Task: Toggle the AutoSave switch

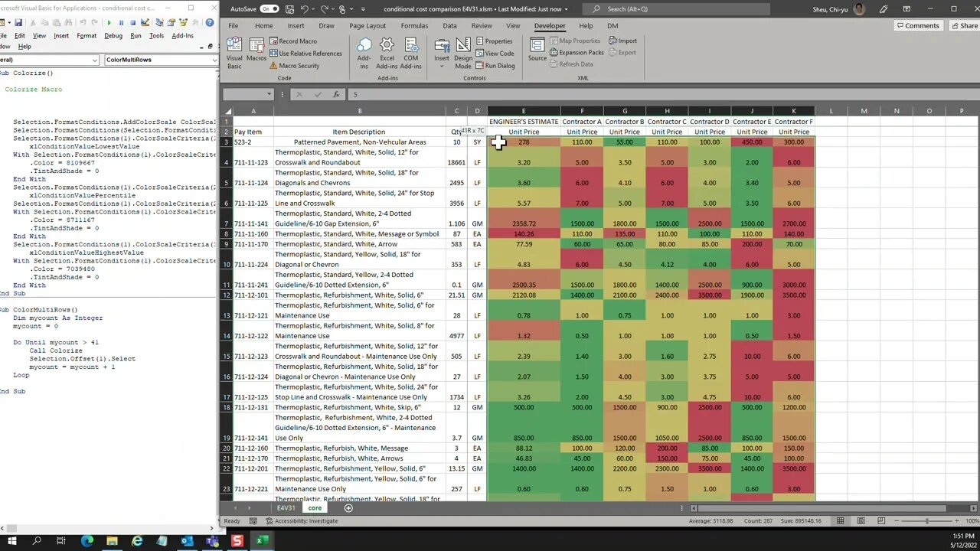Action: pos(269,9)
